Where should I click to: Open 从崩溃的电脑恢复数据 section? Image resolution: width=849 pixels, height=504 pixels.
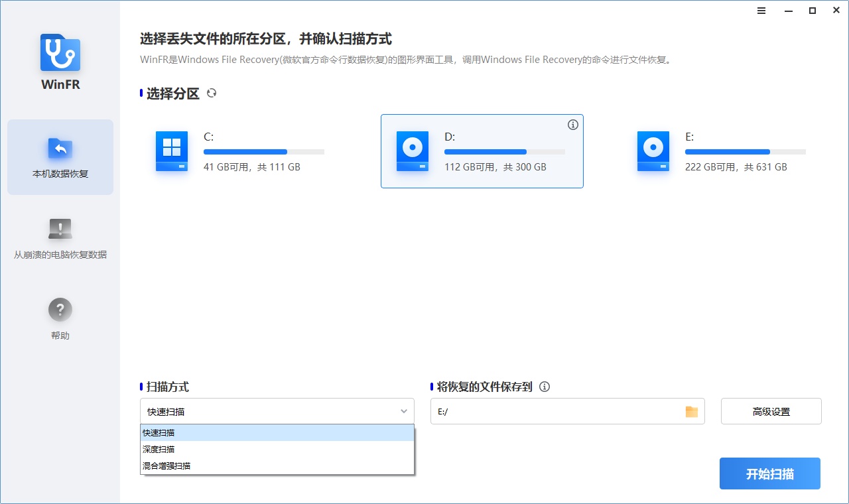(60, 238)
